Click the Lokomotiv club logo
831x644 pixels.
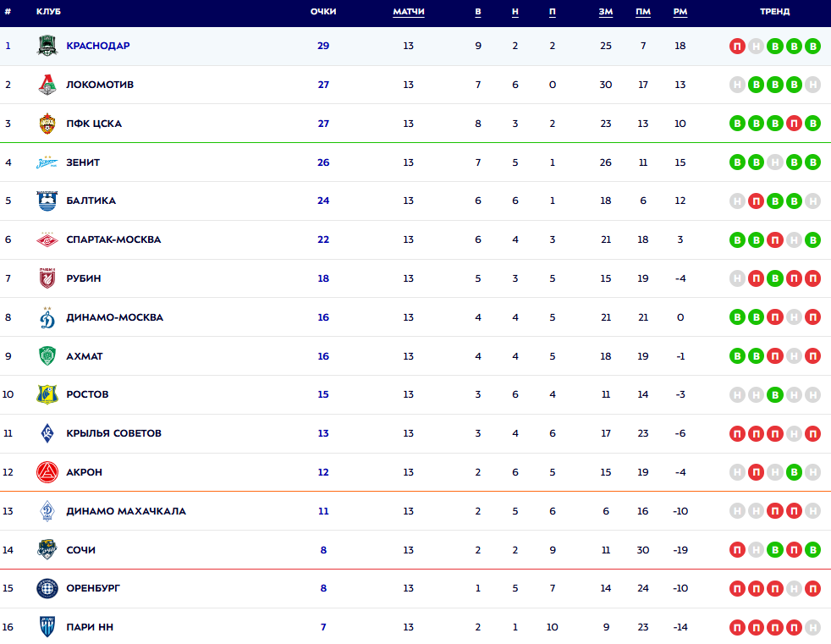point(47,85)
